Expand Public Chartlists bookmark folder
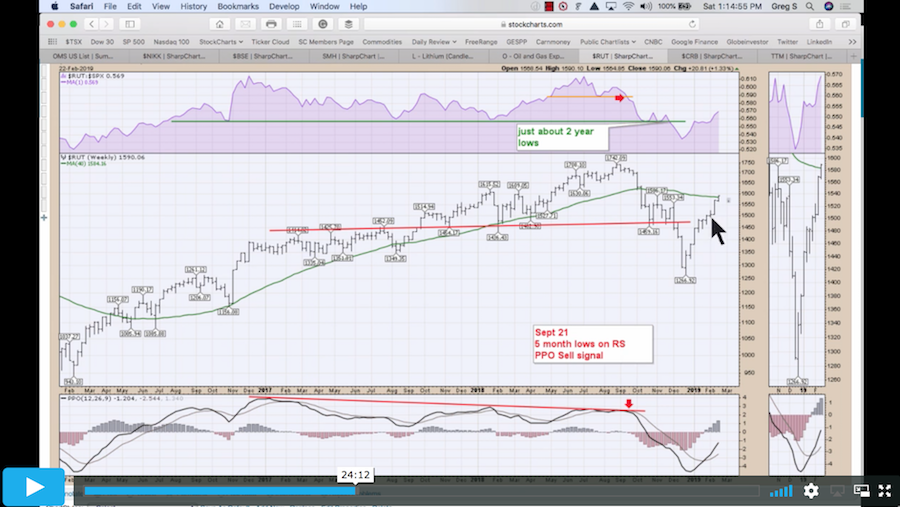 coord(608,42)
